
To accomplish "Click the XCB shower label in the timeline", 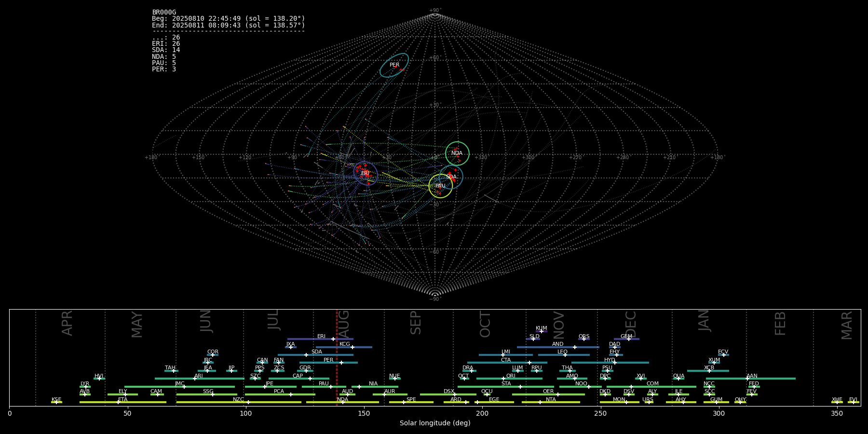I will point(709,368).
